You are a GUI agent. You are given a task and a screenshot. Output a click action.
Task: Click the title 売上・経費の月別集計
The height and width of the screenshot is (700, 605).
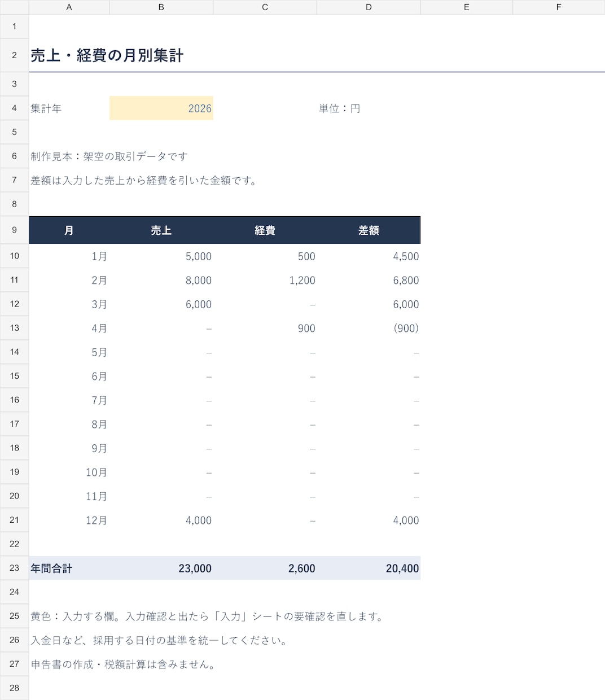[x=107, y=55]
